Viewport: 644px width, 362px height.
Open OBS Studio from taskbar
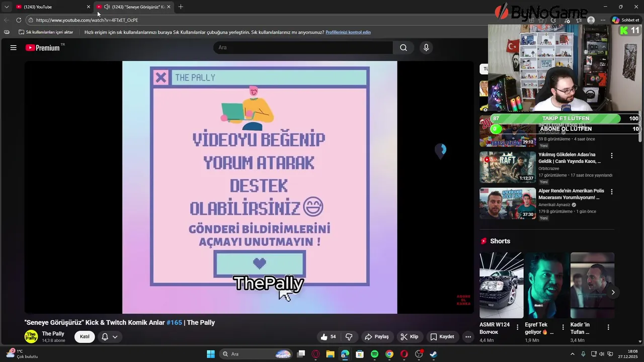[419, 354]
